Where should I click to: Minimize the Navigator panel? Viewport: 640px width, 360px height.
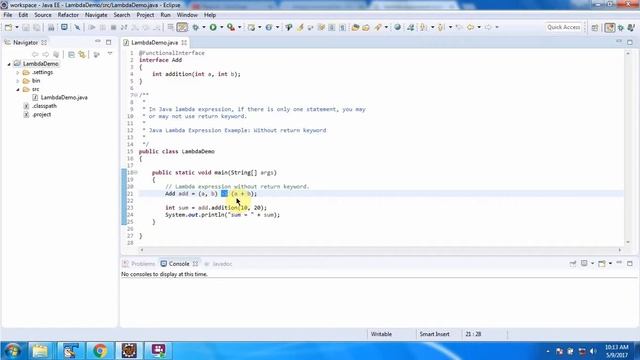click(98, 42)
